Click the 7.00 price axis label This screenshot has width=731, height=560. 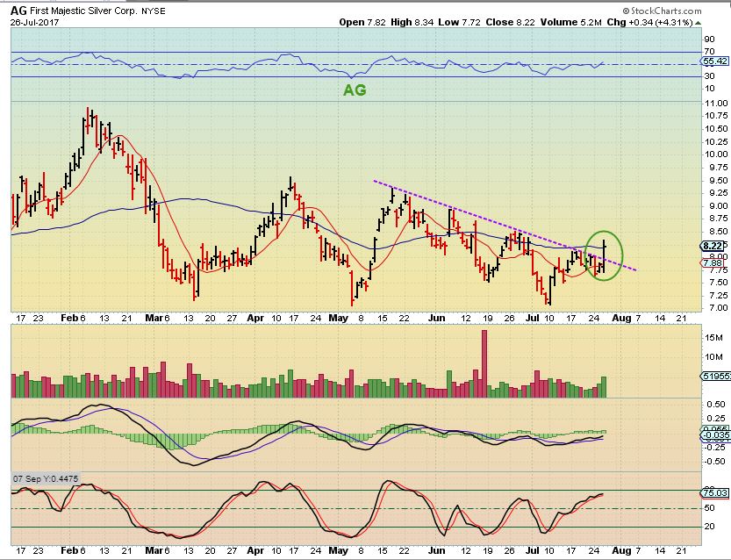[719, 308]
